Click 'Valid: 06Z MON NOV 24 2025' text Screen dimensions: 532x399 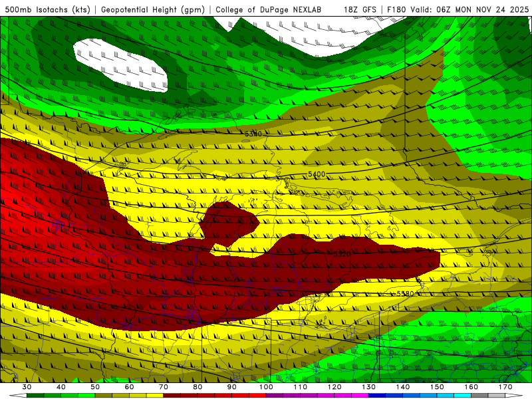(469, 9)
